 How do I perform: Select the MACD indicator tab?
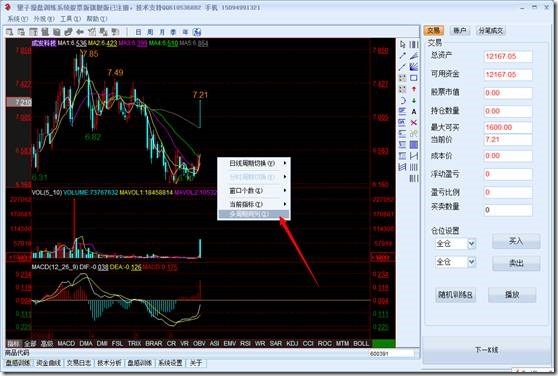66,344
